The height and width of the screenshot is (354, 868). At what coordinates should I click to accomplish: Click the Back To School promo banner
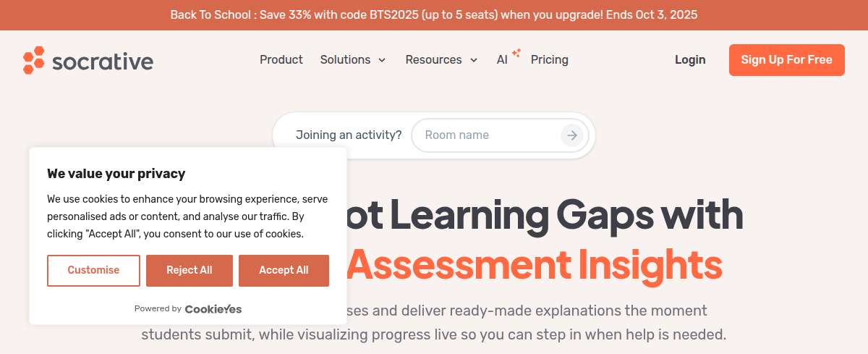click(434, 14)
